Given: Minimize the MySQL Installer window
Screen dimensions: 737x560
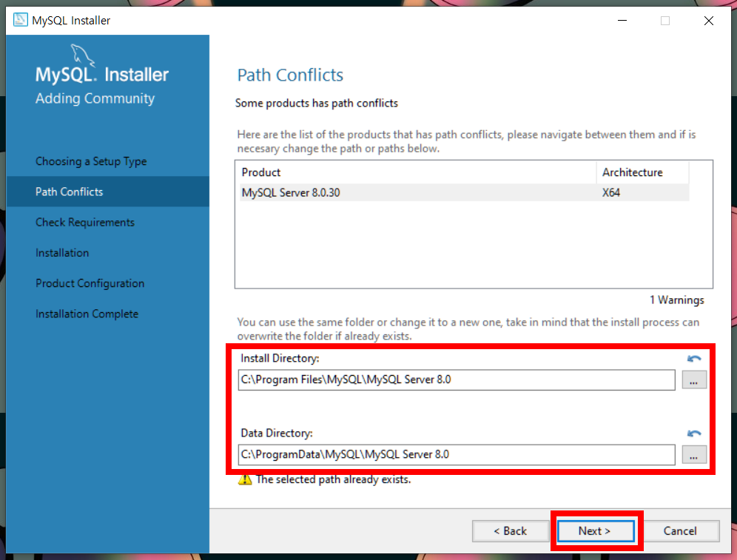Looking at the screenshot, I should coord(622,20).
